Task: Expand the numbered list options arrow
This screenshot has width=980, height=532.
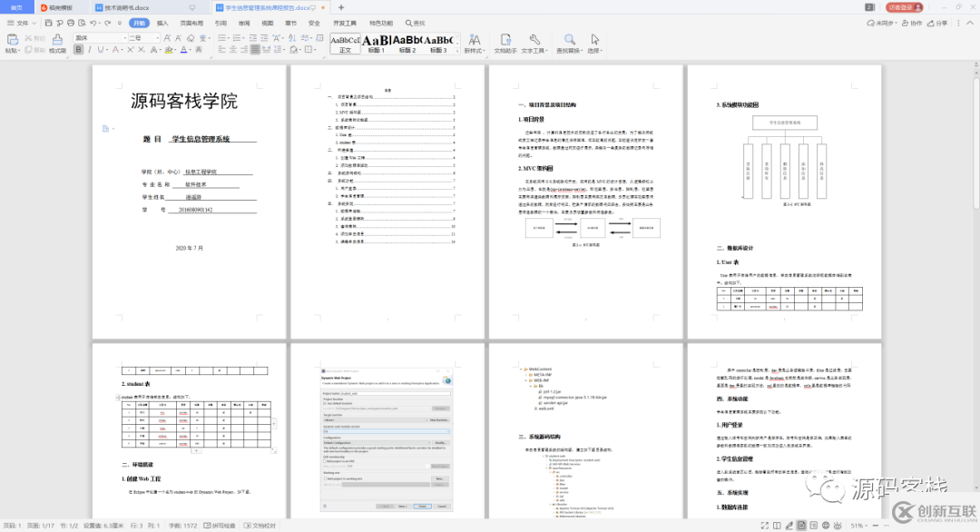Action: (x=244, y=37)
